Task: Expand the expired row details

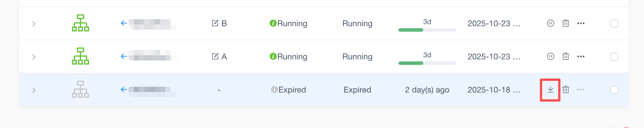Action: click(x=34, y=90)
